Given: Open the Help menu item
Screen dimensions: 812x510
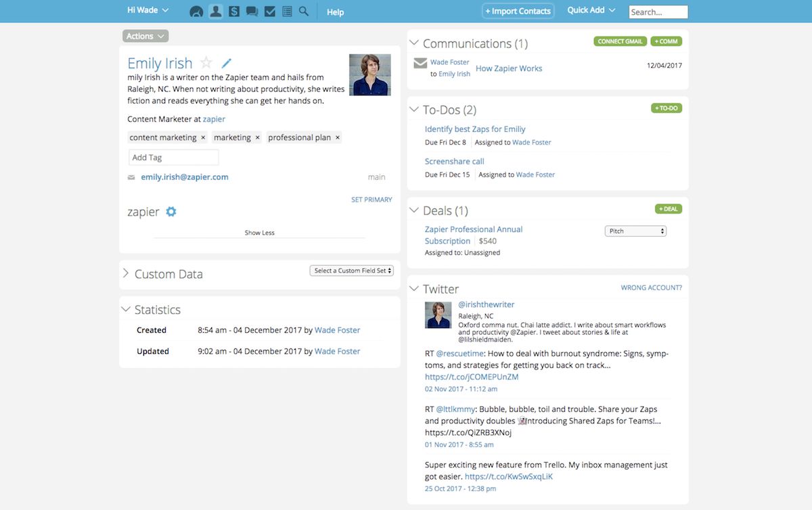Looking at the screenshot, I should tap(335, 12).
